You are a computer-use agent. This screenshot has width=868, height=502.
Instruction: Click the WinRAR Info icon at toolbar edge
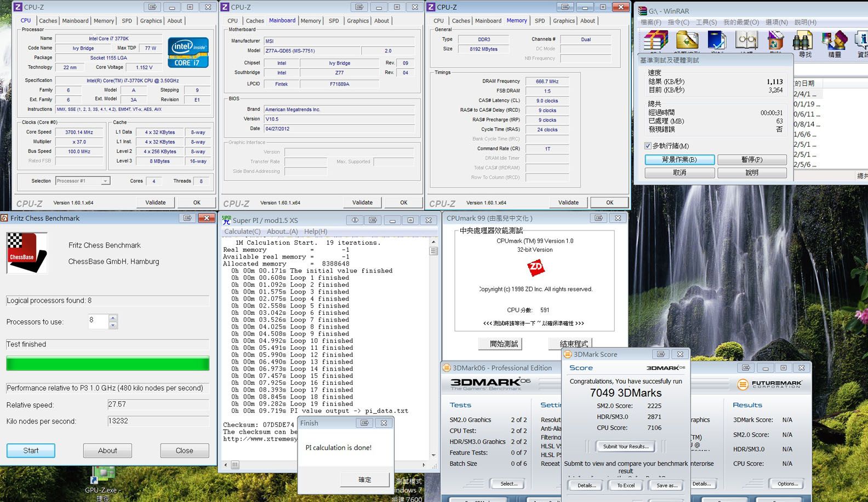coord(862,41)
